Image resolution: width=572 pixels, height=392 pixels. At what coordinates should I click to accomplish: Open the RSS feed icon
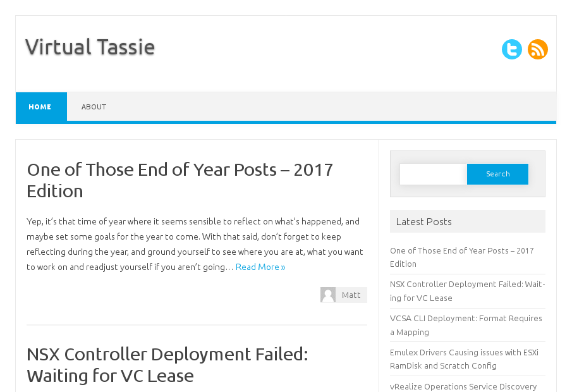tap(538, 49)
